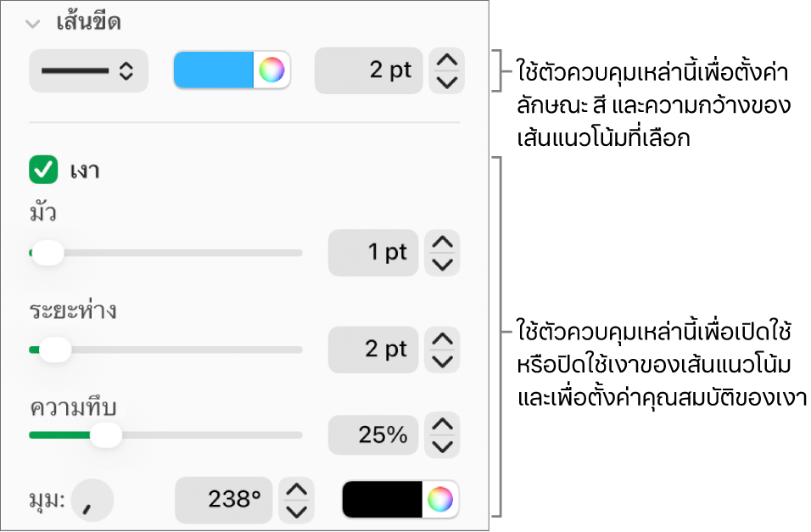The height and width of the screenshot is (532, 811).
Task: Uncheck the เงา shadow checkbox
Action: pyautogui.click(x=43, y=171)
